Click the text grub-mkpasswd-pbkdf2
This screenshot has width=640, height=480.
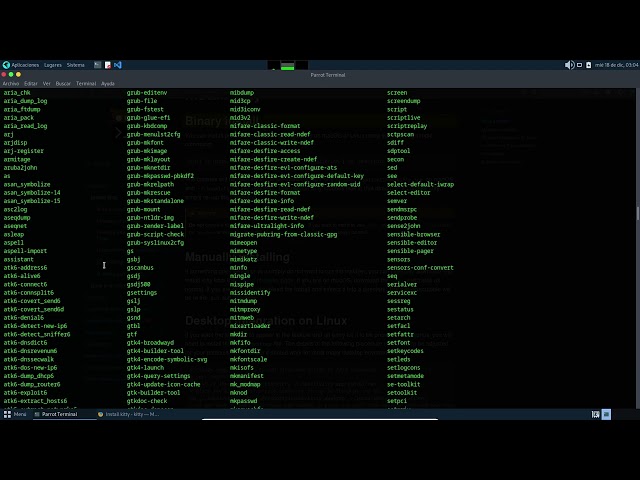coord(160,176)
